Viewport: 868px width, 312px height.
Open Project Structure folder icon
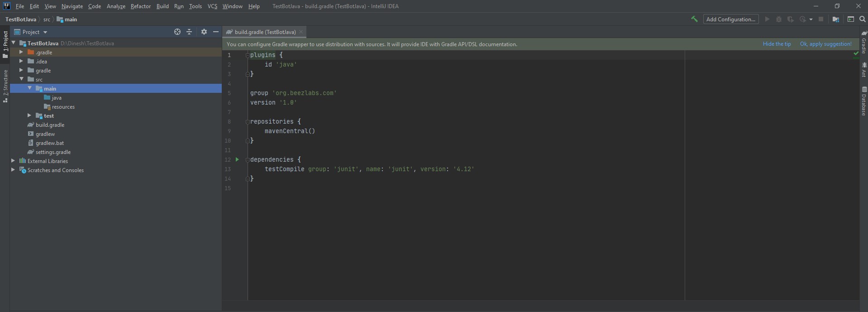[x=836, y=19]
